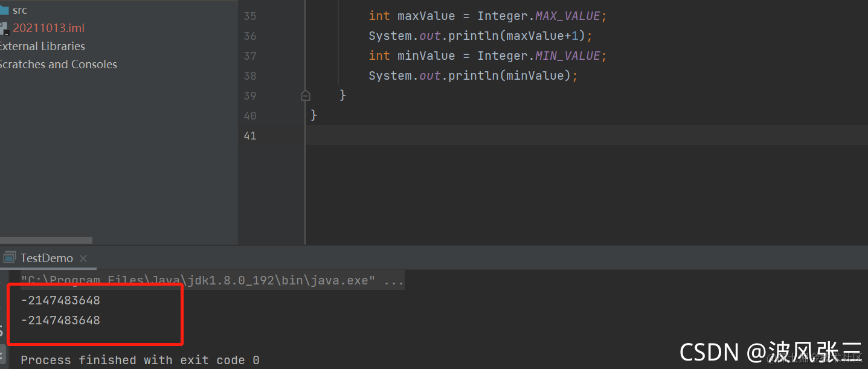Click the closing brace on line 40
Image resolution: width=868 pixels, height=369 pixels.
click(314, 115)
